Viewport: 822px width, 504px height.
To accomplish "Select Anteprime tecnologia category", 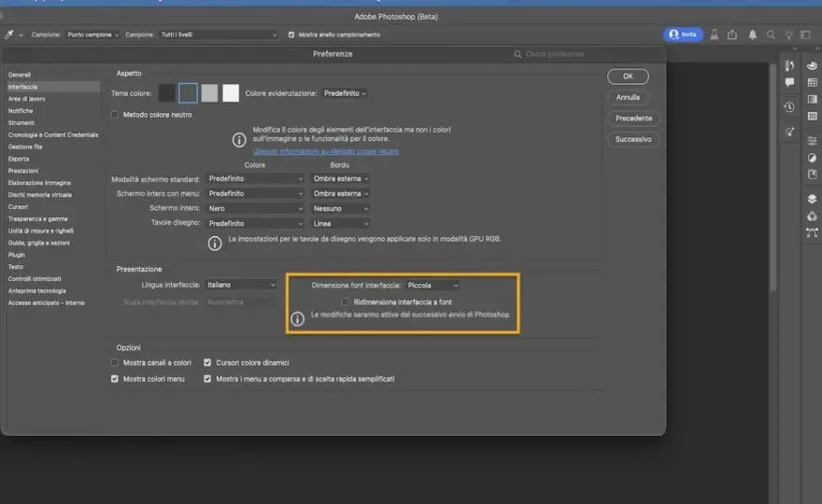I will pyautogui.click(x=37, y=291).
